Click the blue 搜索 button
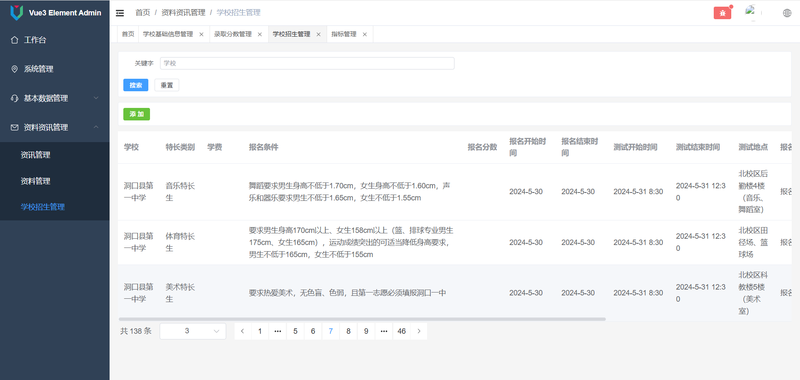The image size is (800, 380). tap(136, 85)
